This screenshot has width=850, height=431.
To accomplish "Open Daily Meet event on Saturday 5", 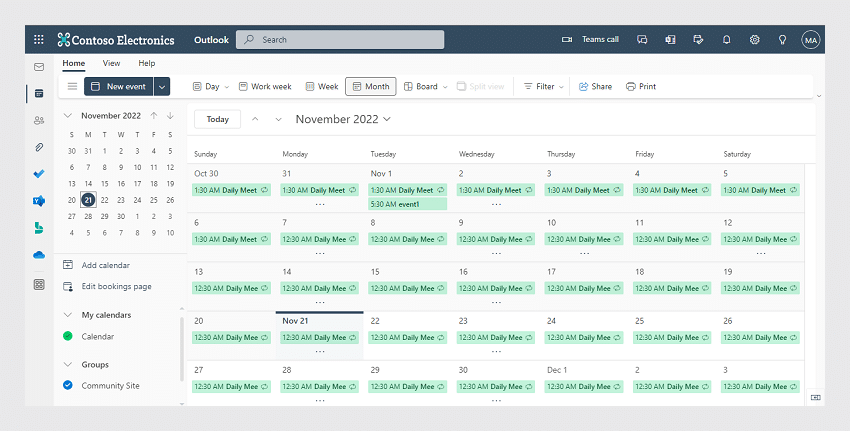I will 760,190.
